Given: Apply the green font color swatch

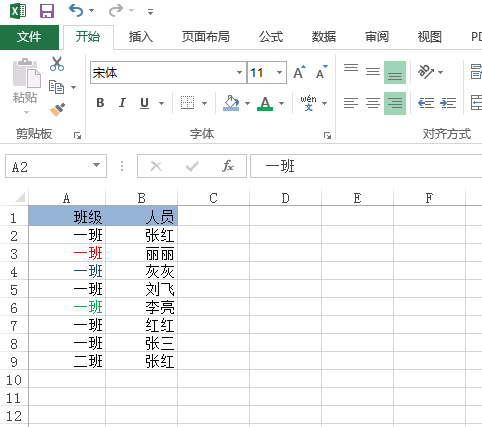Looking at the screenshot, I should [265, 103].
